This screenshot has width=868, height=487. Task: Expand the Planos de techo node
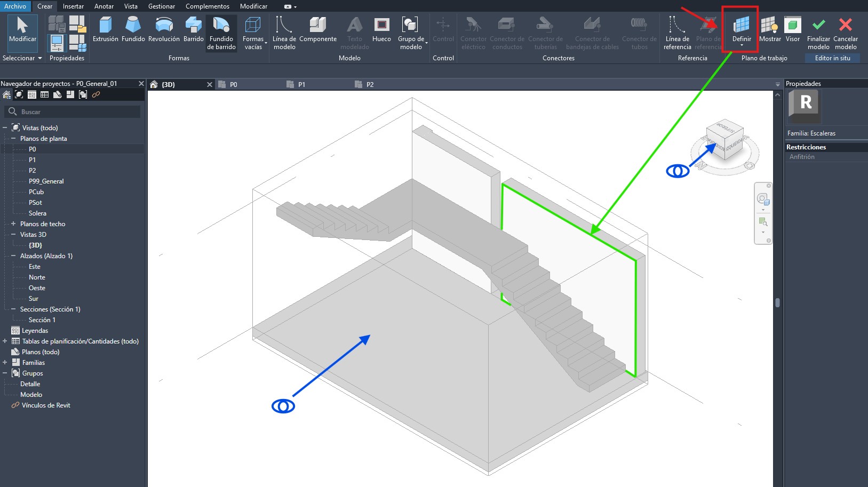pyautogui.click(x=13, y=224)
